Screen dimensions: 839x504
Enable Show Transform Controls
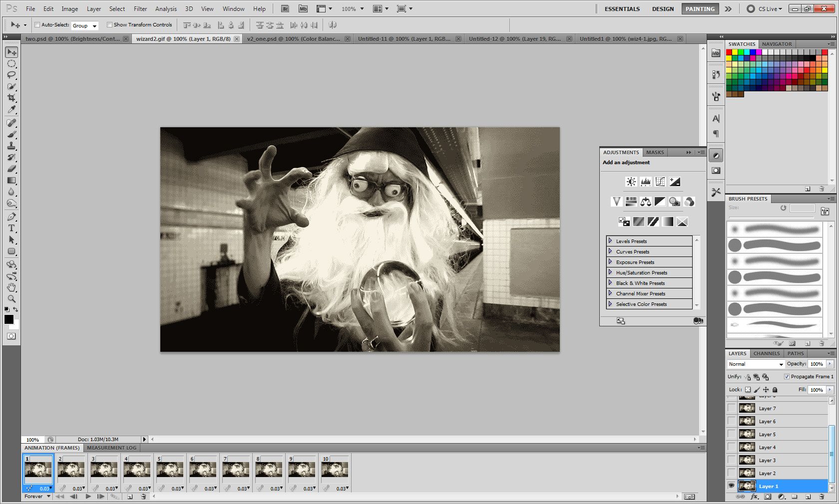click(109, 25)
